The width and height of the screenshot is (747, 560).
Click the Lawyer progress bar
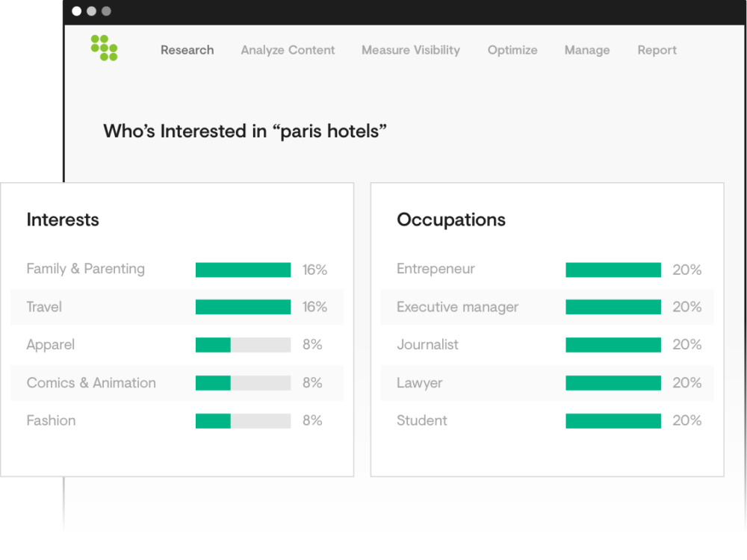point(613,383)
